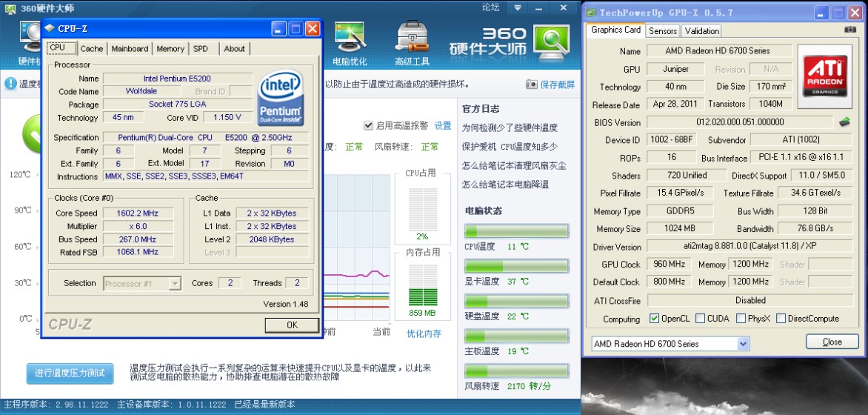The width and height of the screenshot is (868, 415).
Task: Click the GPU Clock 960 MHz field
Action: 669,265
